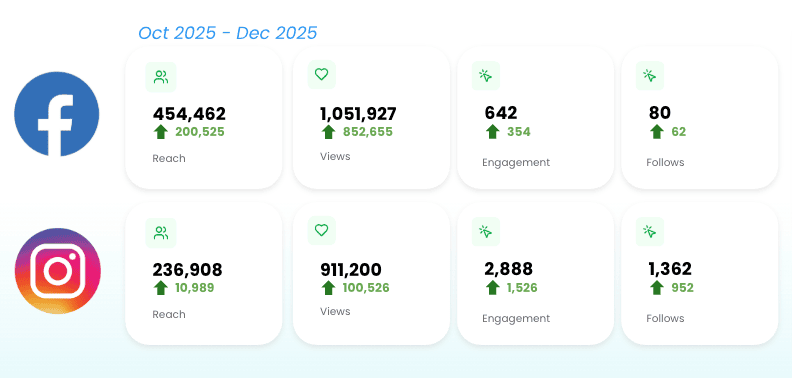Click the heart icon in Facebook Views card
Screen dimensions: 792x378
click(322, 74)
